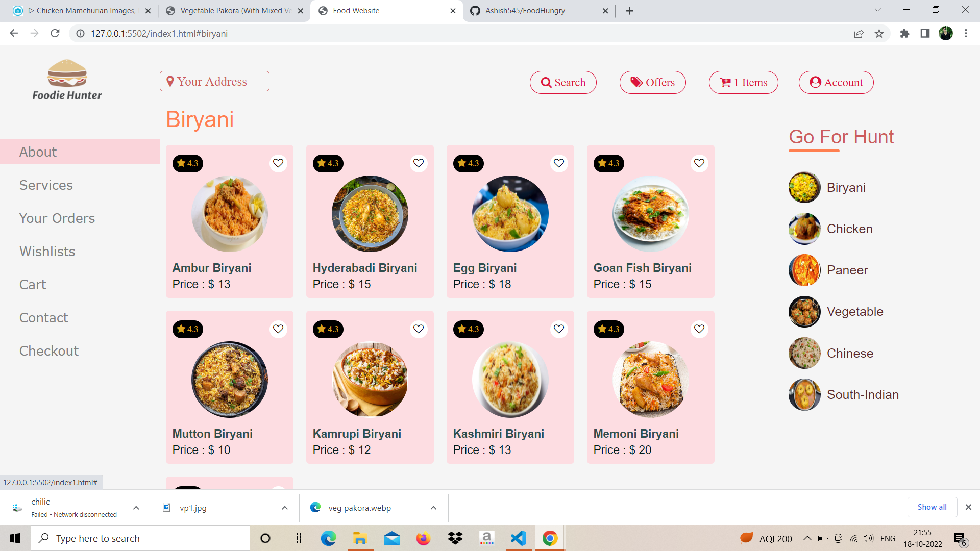This screenshot has width=980, height=551.
Task: Click Show all downloads button
Action: (x=932, y=507)
